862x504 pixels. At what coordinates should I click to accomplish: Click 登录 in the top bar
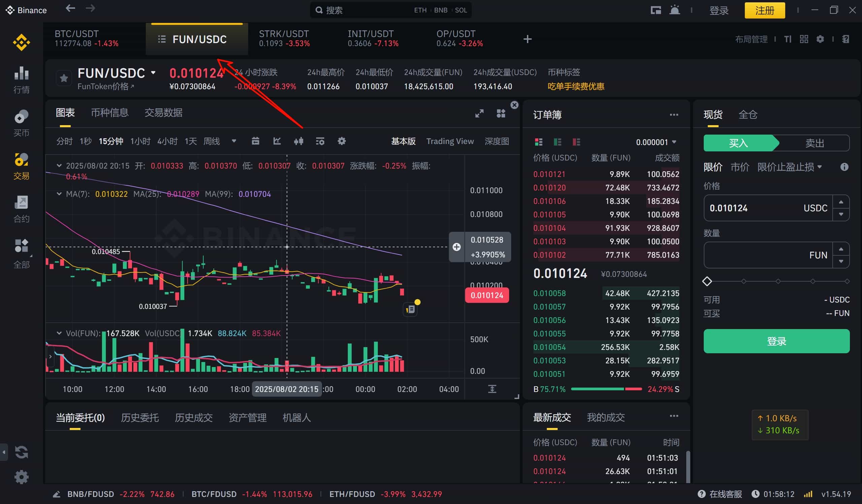coord(719,10)
